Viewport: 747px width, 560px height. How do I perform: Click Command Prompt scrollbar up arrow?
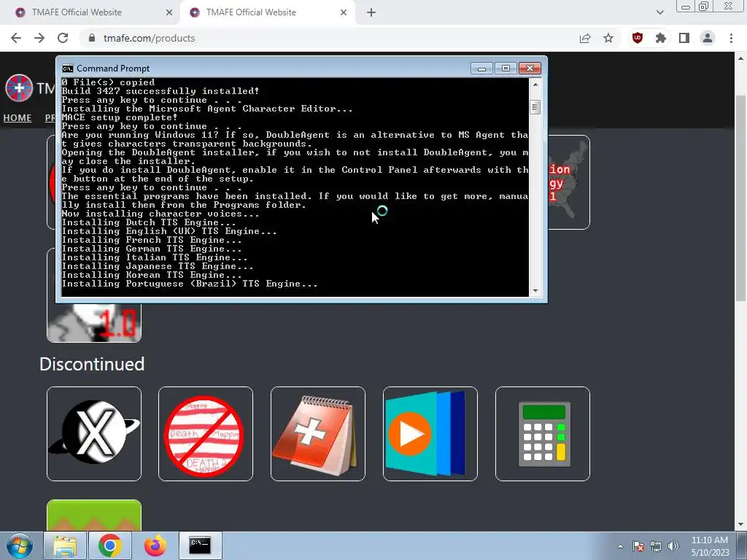[x=535, y=85]
